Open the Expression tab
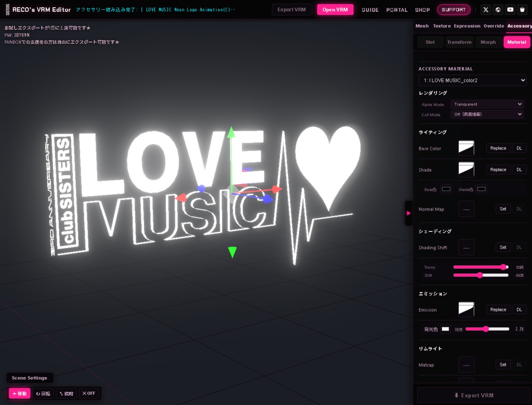The image size is (532, 405). [x=467, y=26]
